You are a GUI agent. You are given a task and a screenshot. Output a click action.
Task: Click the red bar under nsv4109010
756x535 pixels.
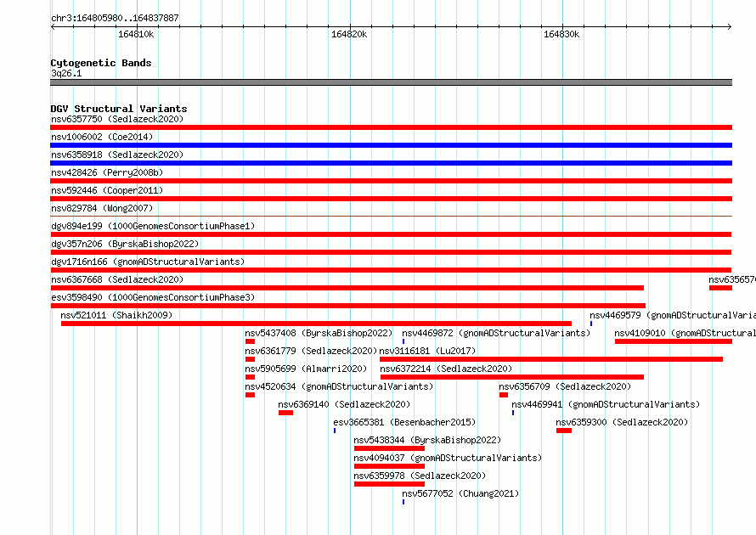point(674,341)
